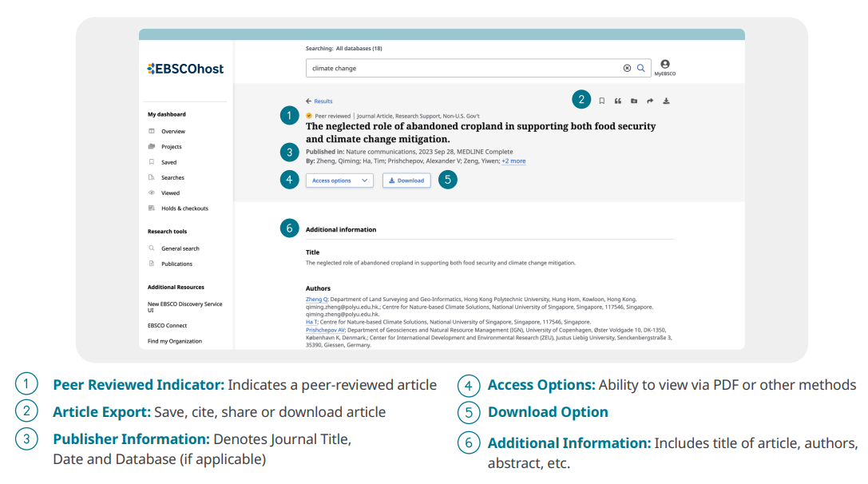Click the Publications document sidebar icon
This screenshot has width=868, height=484.
[152, 264]
